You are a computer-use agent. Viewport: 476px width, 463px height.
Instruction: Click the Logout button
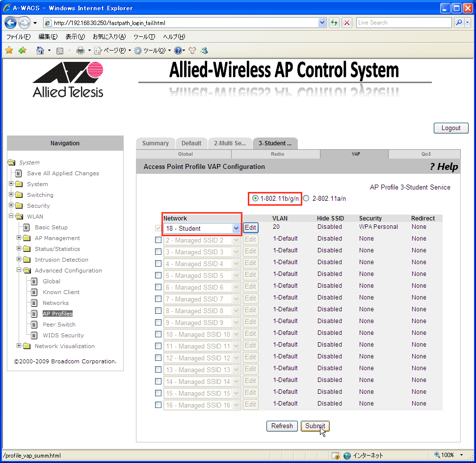(x=451, y=128)
